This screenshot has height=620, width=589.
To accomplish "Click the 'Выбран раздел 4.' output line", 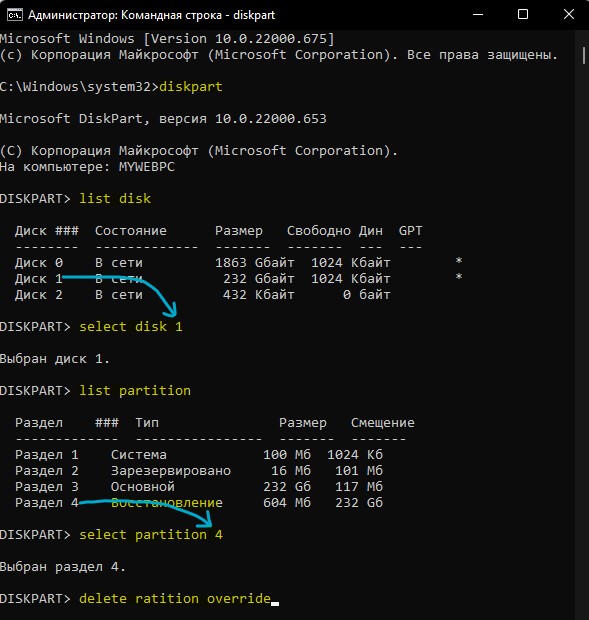I will [x=63, y=567].
